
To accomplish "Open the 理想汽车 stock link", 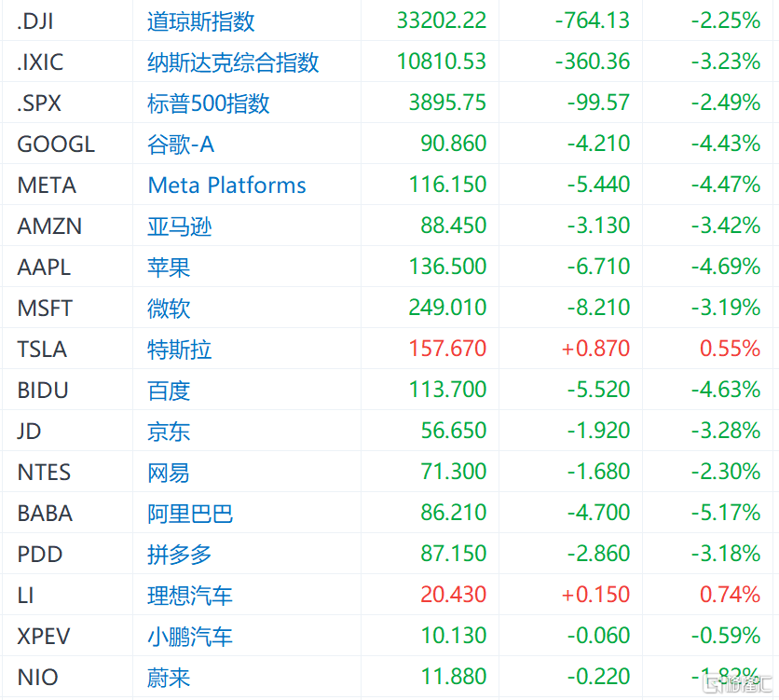I will tap(190, 596).
